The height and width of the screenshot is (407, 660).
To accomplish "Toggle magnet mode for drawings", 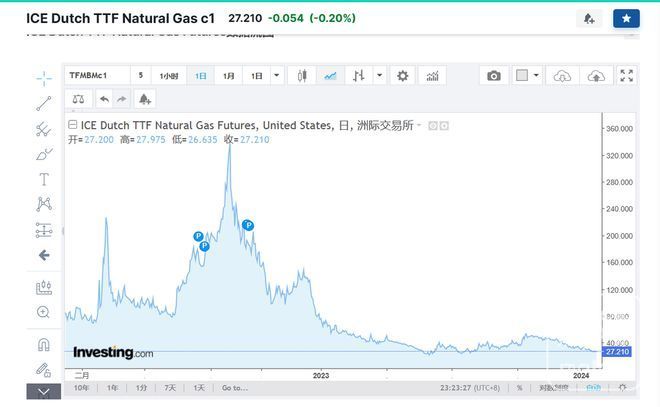I will (x=44, y=344).
